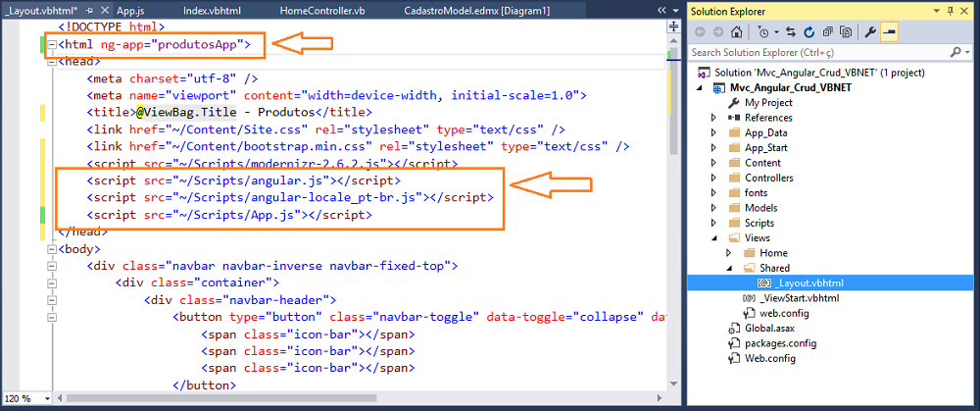Collapse the Shared folder

729,269
